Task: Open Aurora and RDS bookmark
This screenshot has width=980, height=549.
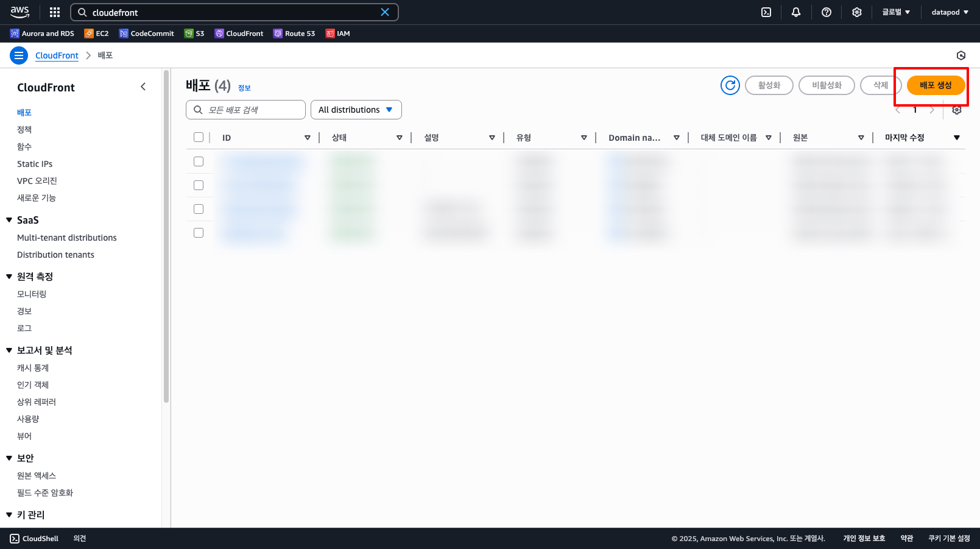Action: [42, 34]
